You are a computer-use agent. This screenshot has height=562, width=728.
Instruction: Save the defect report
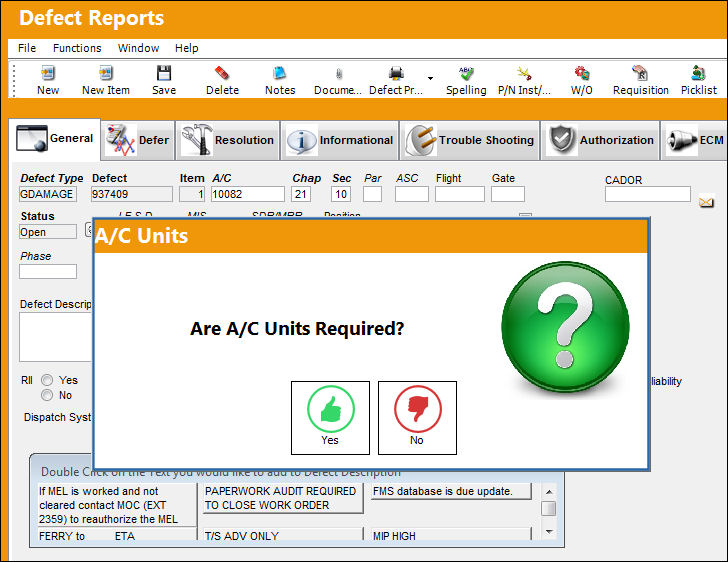(x=164, y=80)
